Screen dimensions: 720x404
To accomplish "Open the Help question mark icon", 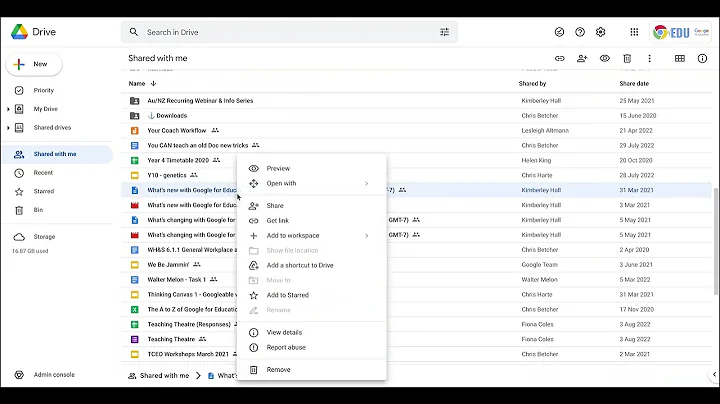I will pyautogui.click(x=580, y=32).
